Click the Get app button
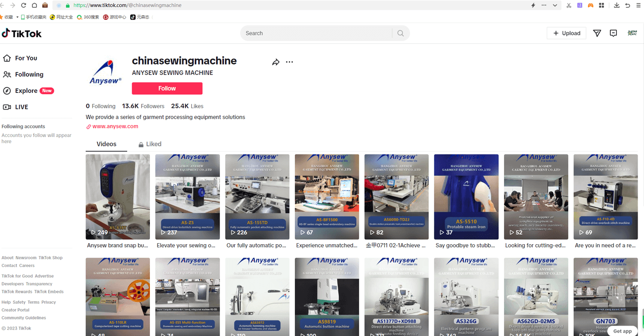644x336 pixels. pos(622,331)
